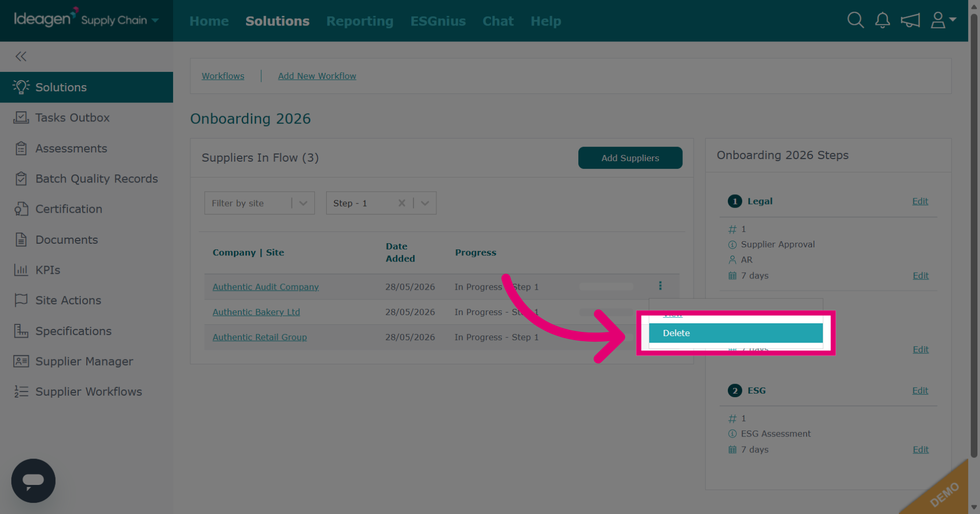Click the Date Added column header

point(400,252)
